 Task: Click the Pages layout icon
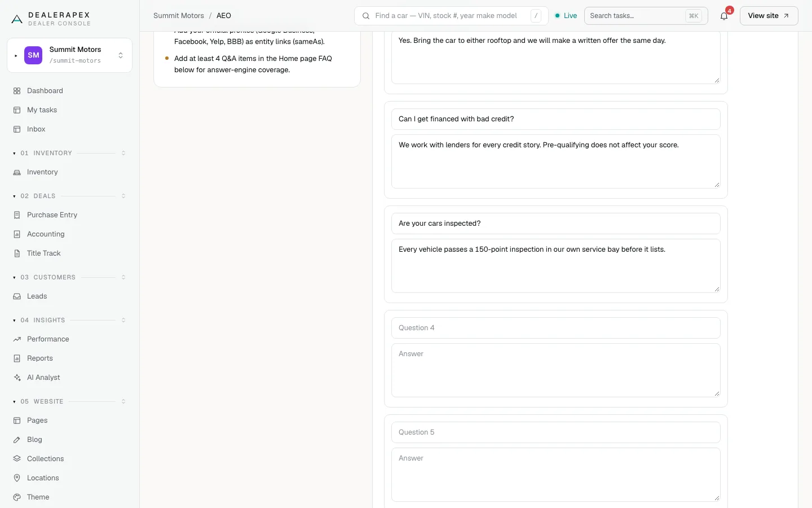(x=17, y=421)
